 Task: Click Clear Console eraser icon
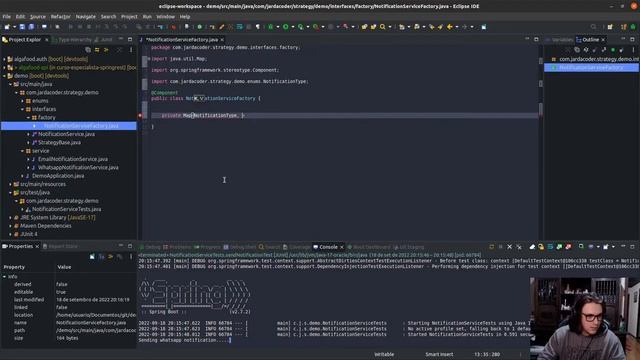tap(532, 247)
